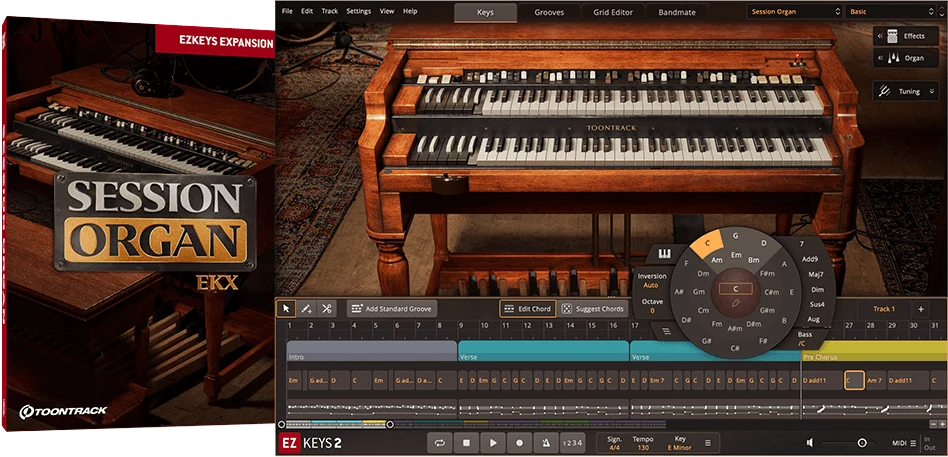Zoom out the timeline with the minus icon
Image resolution: width=948 pixels, height=457 pixels.
[933, 424]
